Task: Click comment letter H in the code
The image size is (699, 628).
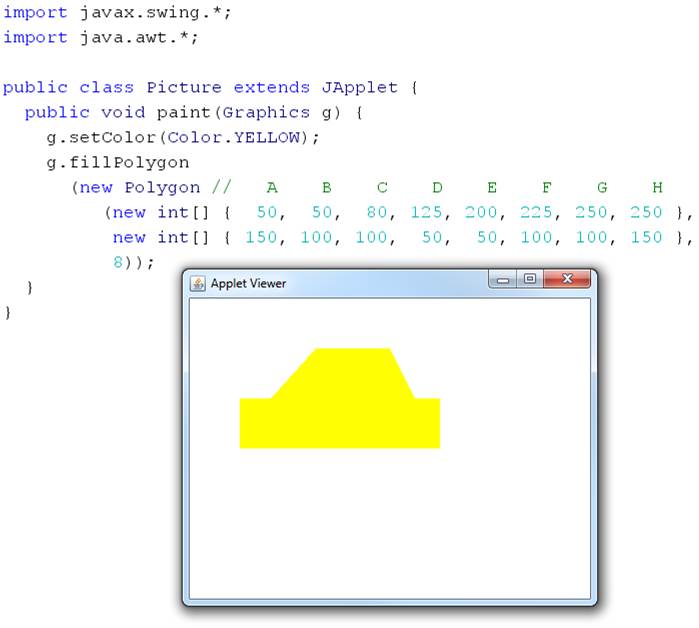Action: [x=658, y=187]
